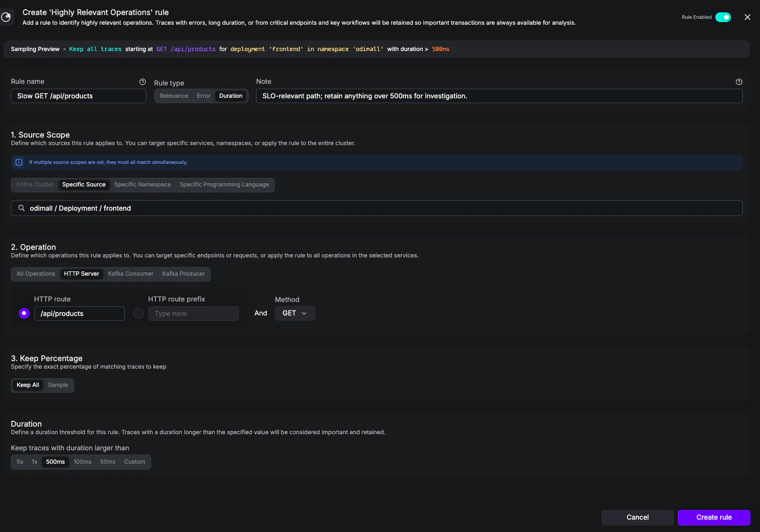Select the Duration rule type
Image resolution: width=760 pixels, height=532 pixels.
pyautogui.click(x=231, y=96)
